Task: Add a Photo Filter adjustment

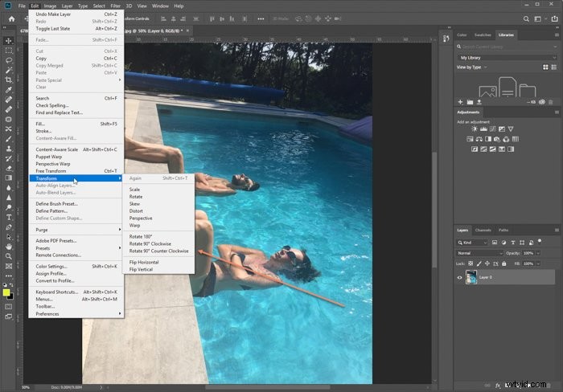Action: [x=497, y=139]
